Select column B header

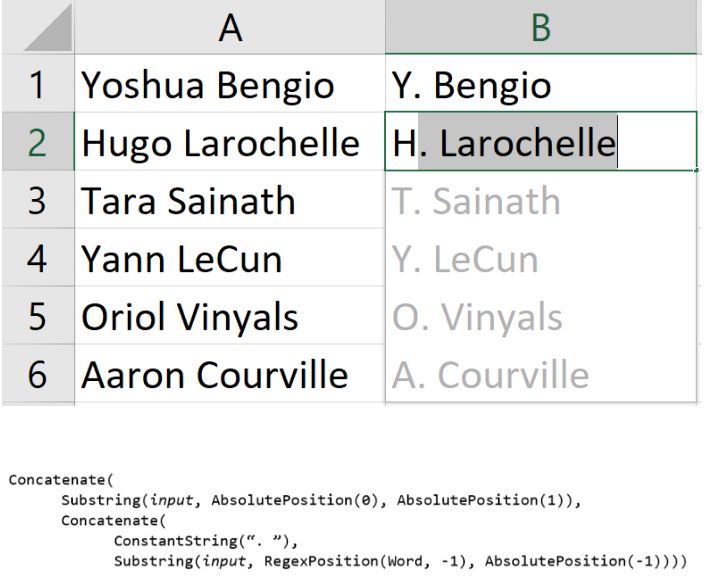(x=541, y=27)
